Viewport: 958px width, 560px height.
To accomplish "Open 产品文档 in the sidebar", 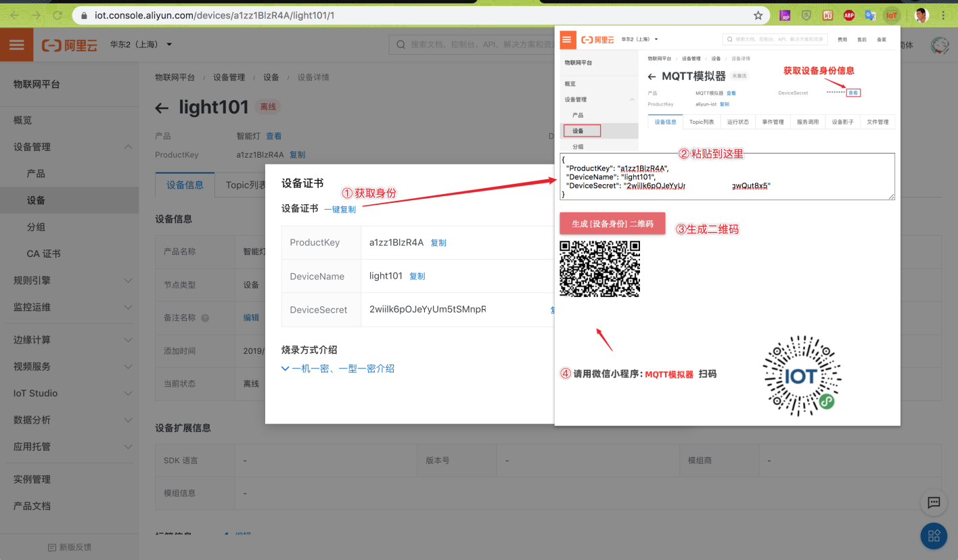I will click(x=32, y=506).
